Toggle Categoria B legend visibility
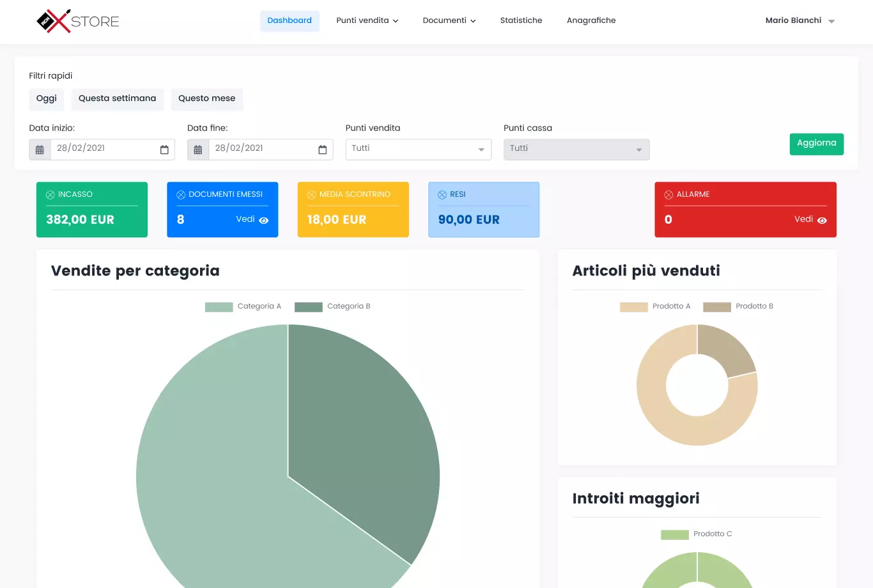The height and width of the screenshot is (588, 873). [x=332, y=307]
